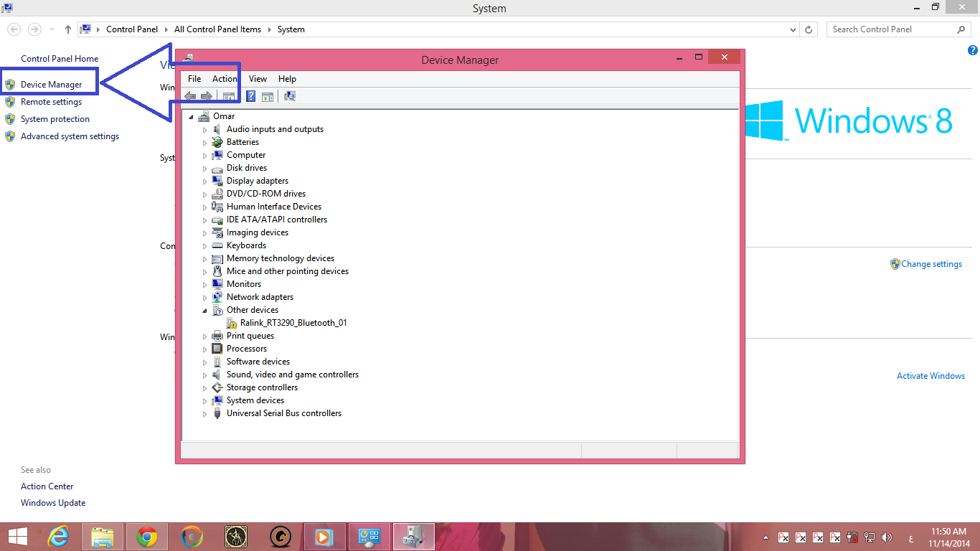The width and height of the screenshot is (980, 551).
Task: Open Internet Explorer from the taskbar
Action: pyautogui.click(x=58, y=536)
